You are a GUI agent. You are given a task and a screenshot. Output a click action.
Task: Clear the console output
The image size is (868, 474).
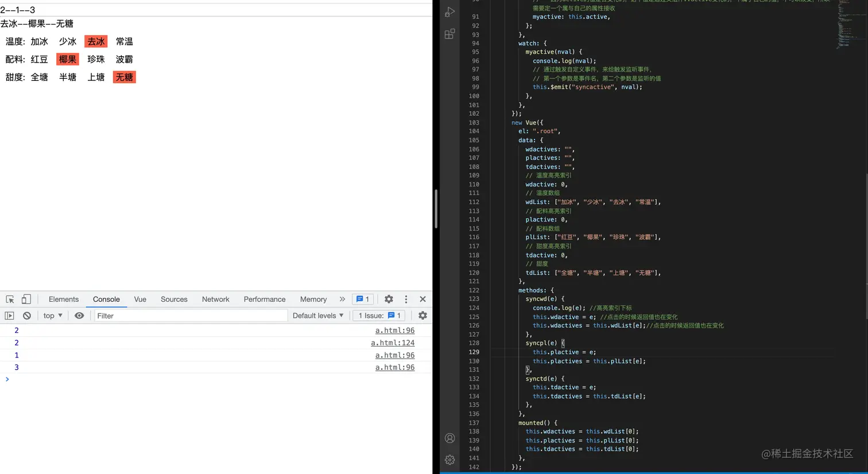point(27,316)
